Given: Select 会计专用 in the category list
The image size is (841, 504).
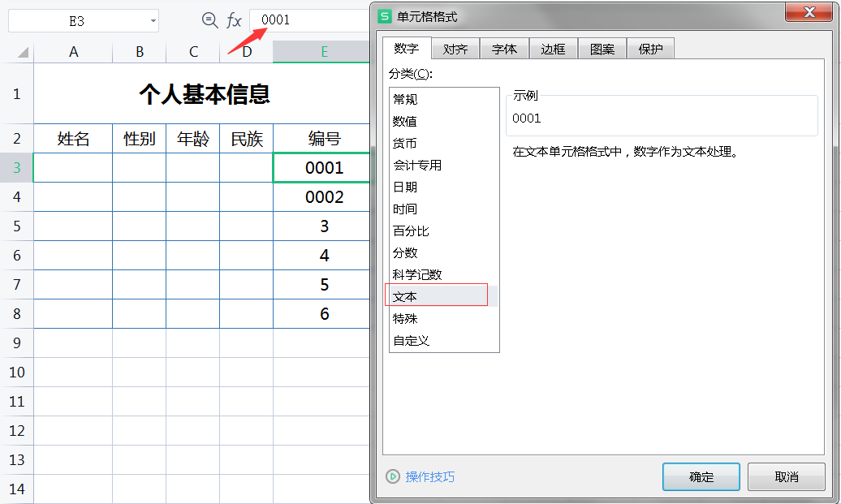Looking at the screenshot, I should 444,165.
